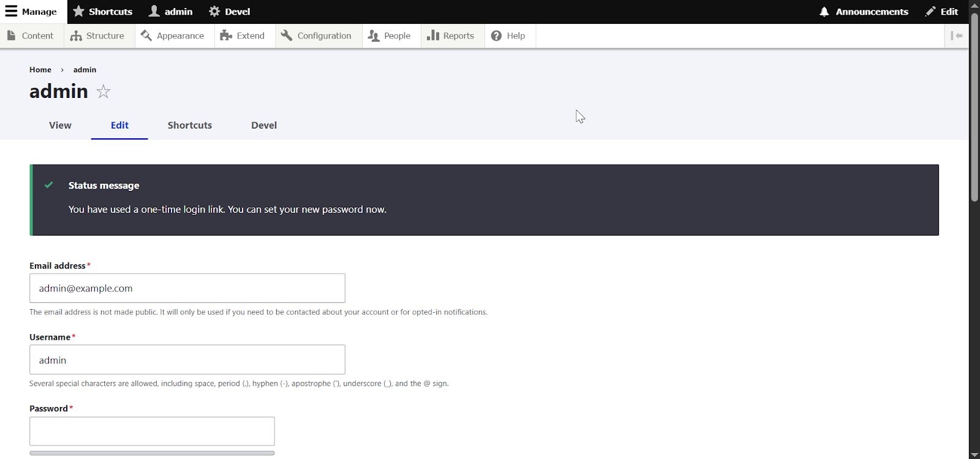Click the Home breadcrumb link

click(40, 70)
